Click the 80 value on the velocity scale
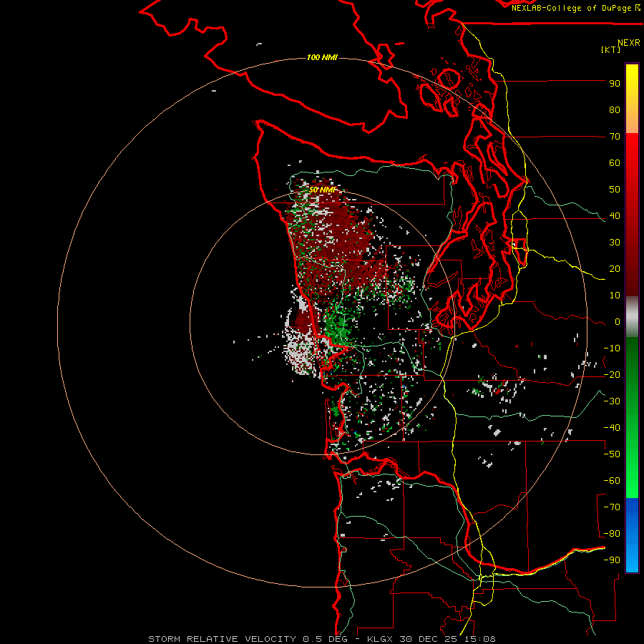Screen dimensions: 644x644 (x=615, y=110)
